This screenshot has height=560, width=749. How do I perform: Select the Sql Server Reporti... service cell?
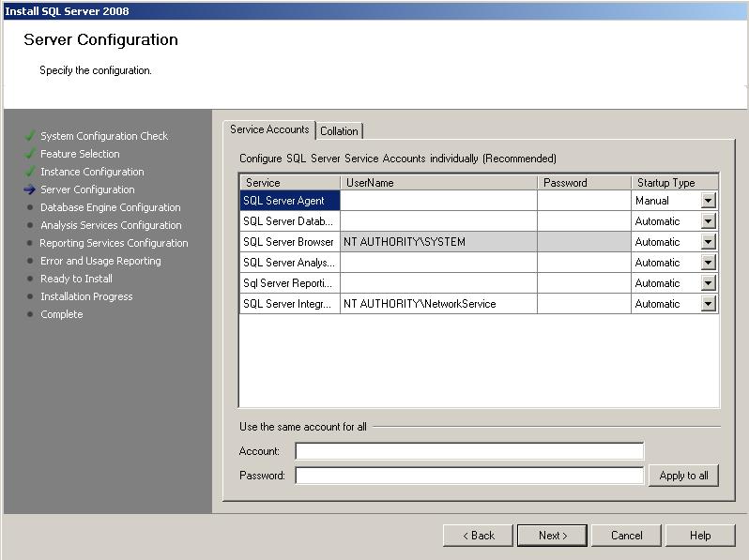tap(289, 283)
